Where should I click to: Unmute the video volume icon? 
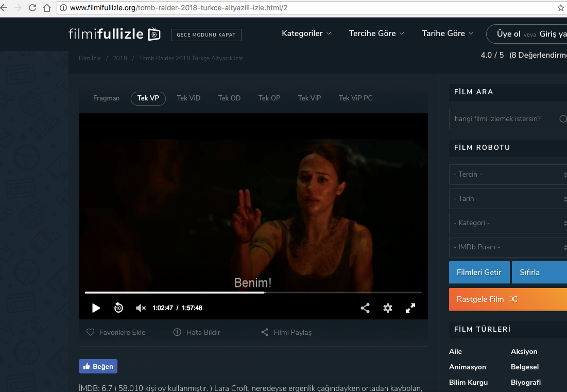141,308
